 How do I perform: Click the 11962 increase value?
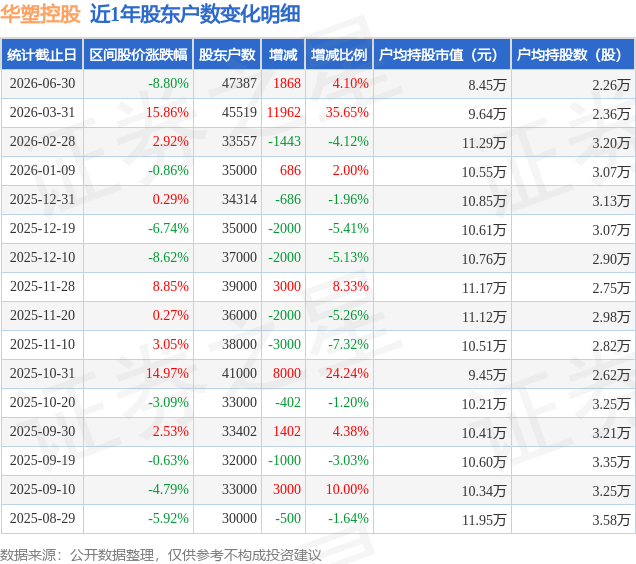click(284, 112)
